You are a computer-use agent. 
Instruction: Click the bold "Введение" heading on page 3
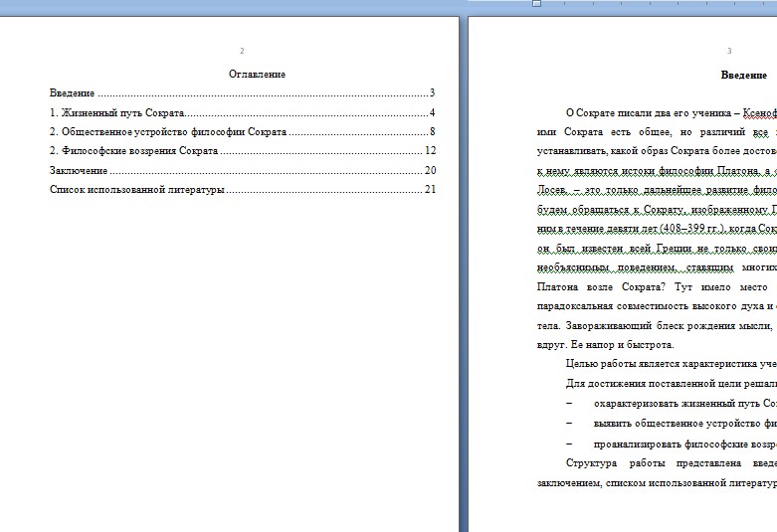point(743,76)
